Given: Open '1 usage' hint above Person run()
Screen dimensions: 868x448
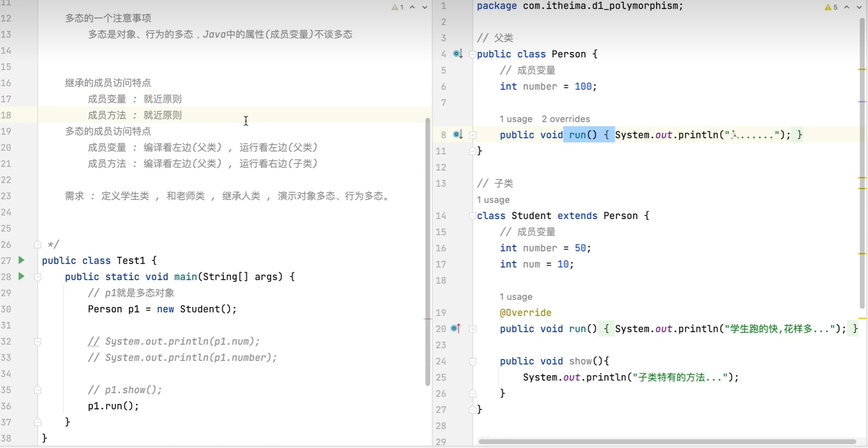Looking at the screenshot, I should (516, 119).
